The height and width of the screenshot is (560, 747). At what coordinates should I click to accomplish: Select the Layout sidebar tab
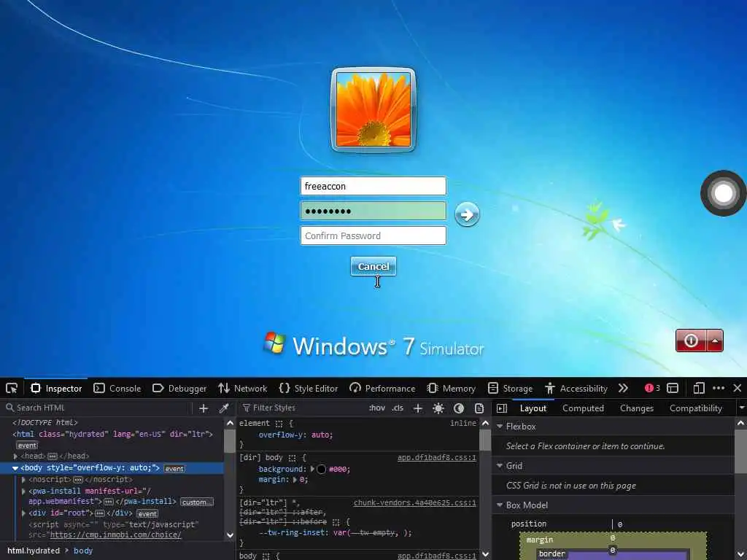click(533, 408)
